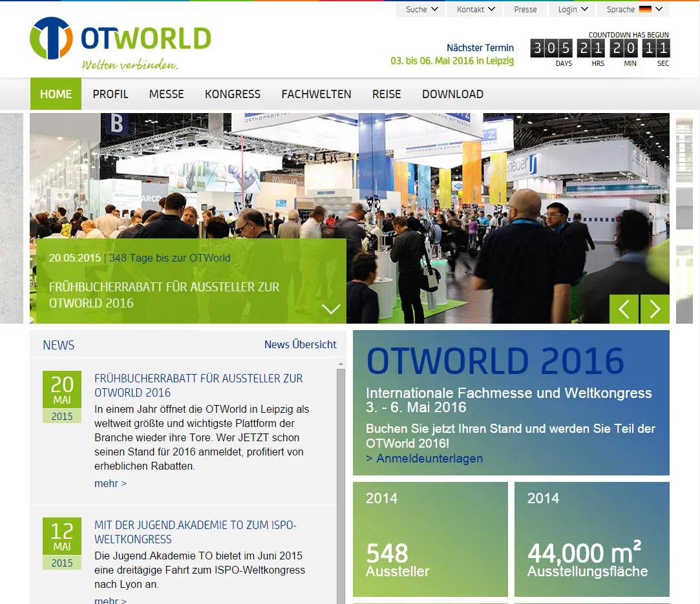Open the REISE menu item
Image resolution: width=700 pixels, height=604 pixels.
coord(387,94)
